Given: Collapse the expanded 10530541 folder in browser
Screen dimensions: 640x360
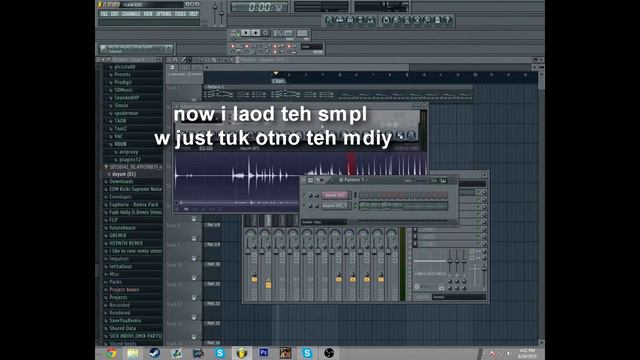Looking at the screenshot, I should (106, 167).
